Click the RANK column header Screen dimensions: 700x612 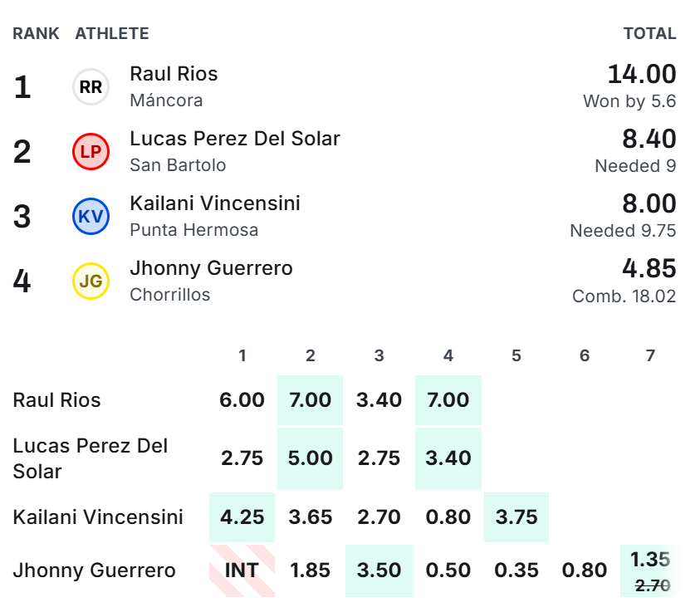(36, 33)
